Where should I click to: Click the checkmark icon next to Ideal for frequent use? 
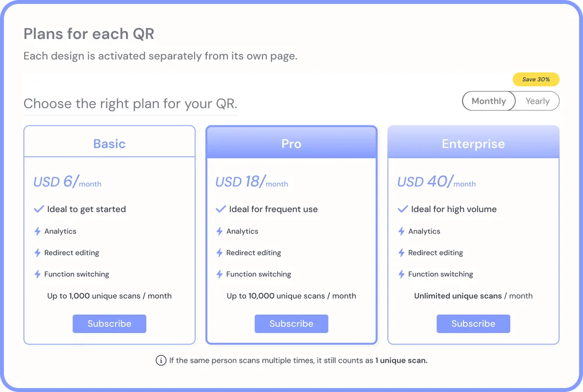[x=221, y=209]
